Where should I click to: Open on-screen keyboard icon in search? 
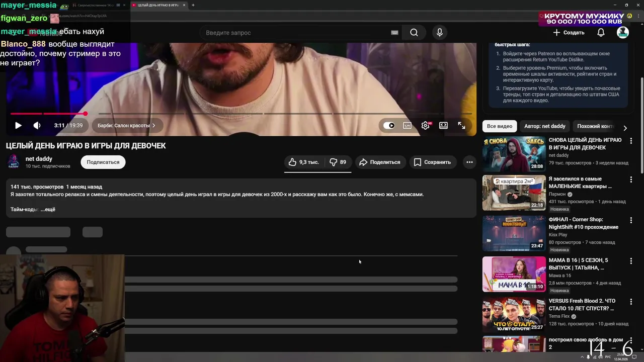[394, 33]
